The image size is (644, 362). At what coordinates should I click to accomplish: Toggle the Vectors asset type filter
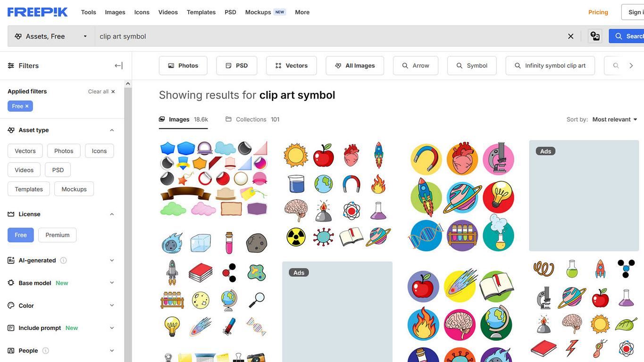coord(25,151)
